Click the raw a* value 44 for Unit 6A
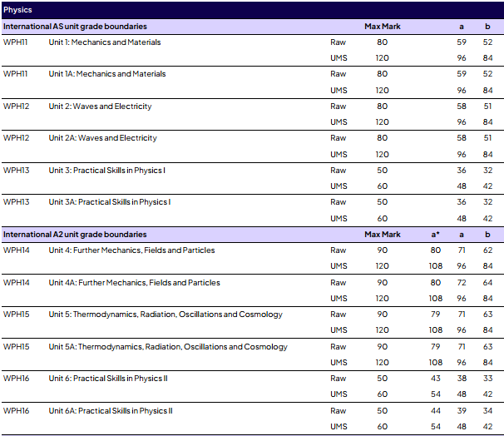Image resolution: width=504 pixels, height=436 pixels. (x=436, y=411)
